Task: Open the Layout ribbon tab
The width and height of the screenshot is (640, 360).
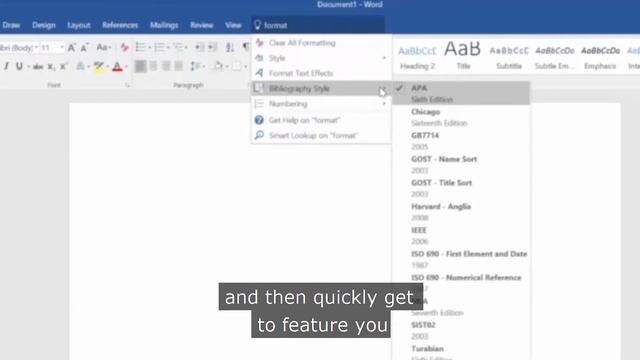Action: pos(79,25)
